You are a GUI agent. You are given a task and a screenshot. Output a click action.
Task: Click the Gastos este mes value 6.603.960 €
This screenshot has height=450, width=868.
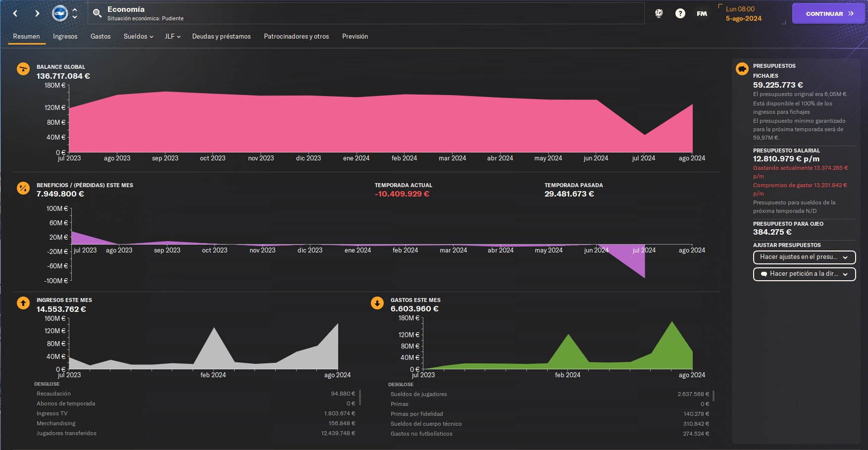(x=415, y=309)
